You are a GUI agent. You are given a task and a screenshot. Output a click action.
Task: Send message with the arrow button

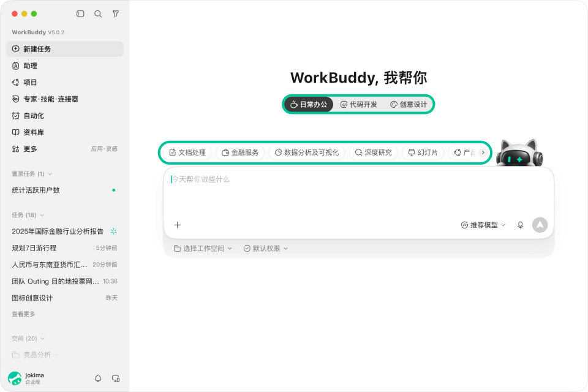[540, 225]
